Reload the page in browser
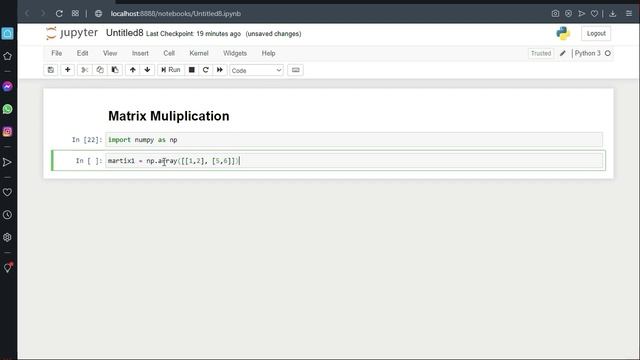 59,13
